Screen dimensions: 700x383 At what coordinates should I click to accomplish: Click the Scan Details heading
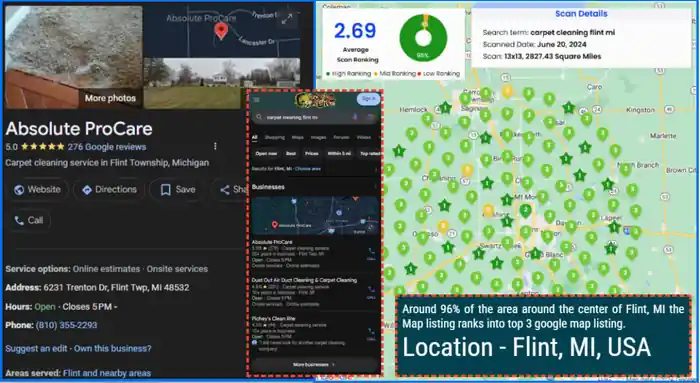tap(581, 14)
